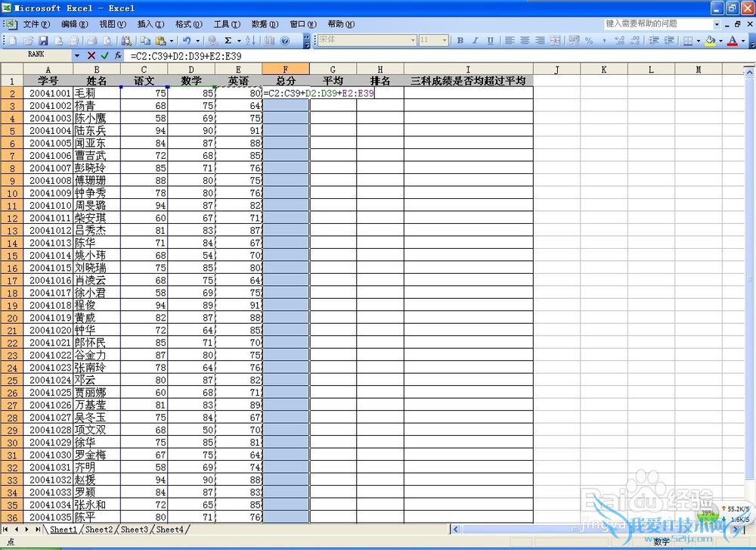
Task: Click the Merge and Center icon
Action: [x=555, y=41]
